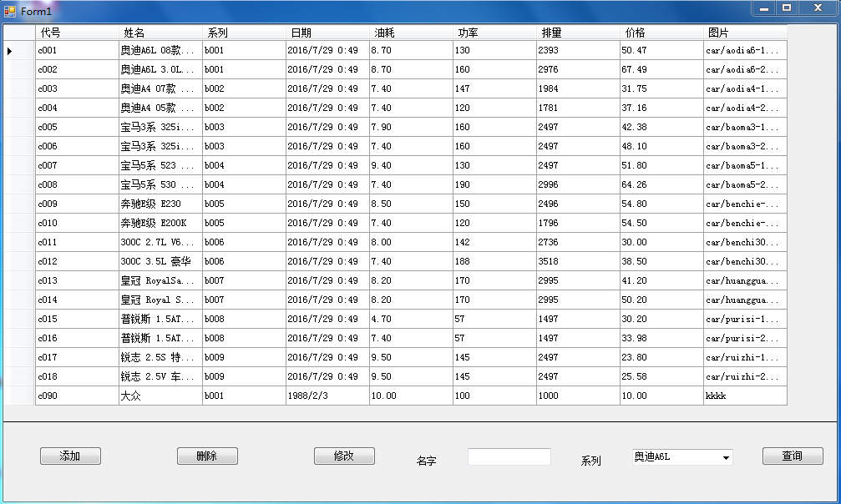Viewport: 841px width, 504px height.
Task: Maximize the Form1 window
Action: click(787, 8)
